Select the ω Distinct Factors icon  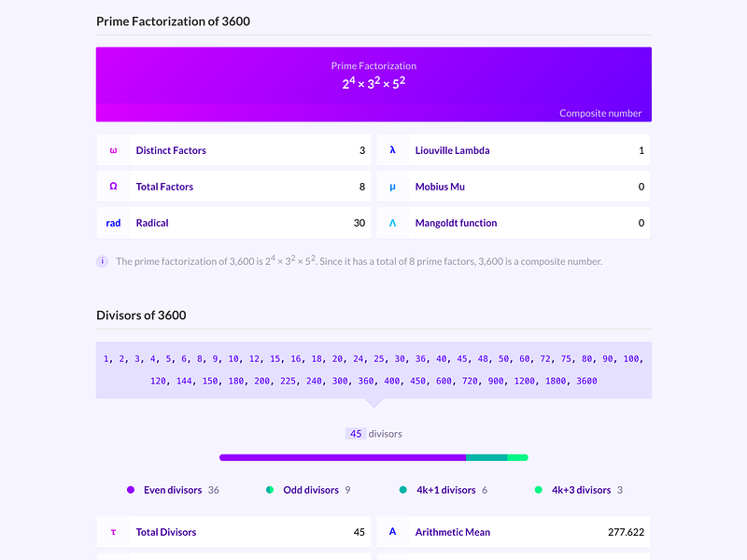113,149
